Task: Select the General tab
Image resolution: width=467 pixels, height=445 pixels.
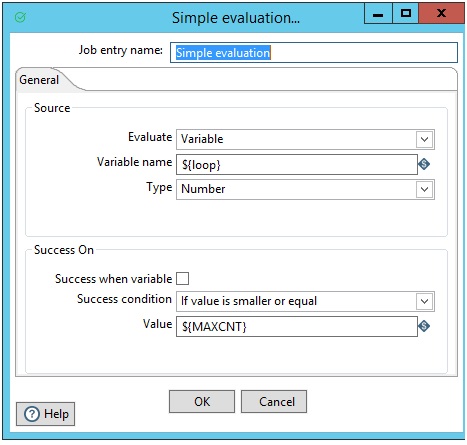Action: coord(39,80)
